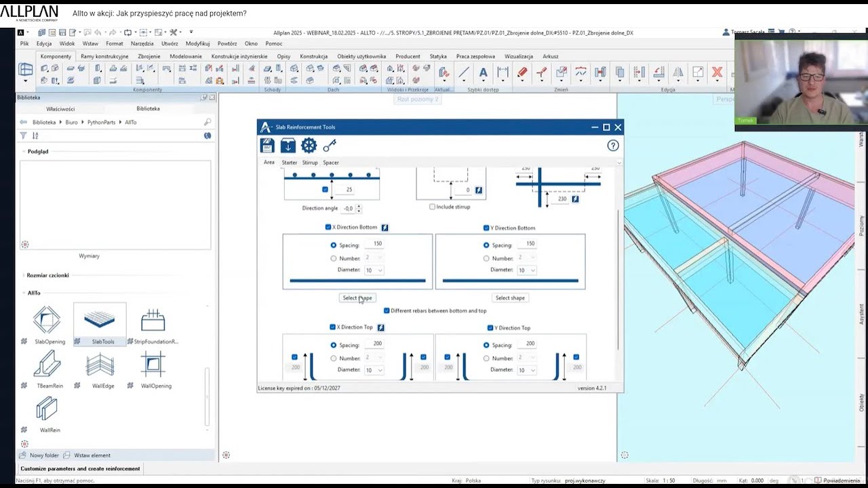Adjust Direction angle stepper arrows
Viewport: 868px width, 488px height.
[359, 209]
